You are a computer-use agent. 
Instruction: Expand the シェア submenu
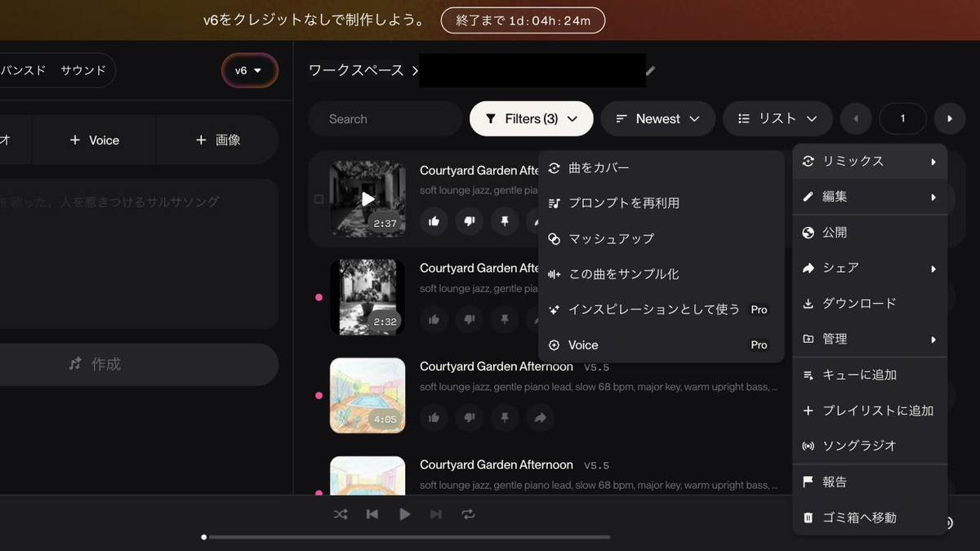click(x=870, y=268)
